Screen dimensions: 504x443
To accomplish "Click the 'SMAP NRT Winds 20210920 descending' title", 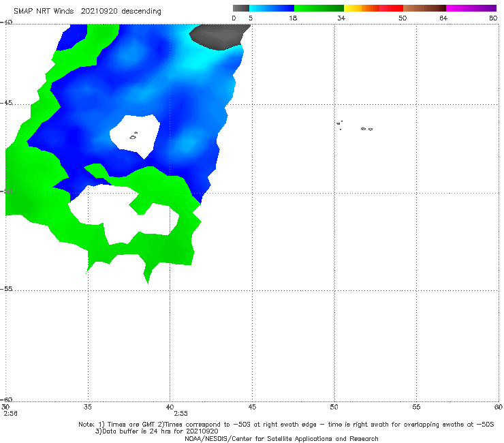I will click(87, 12).
